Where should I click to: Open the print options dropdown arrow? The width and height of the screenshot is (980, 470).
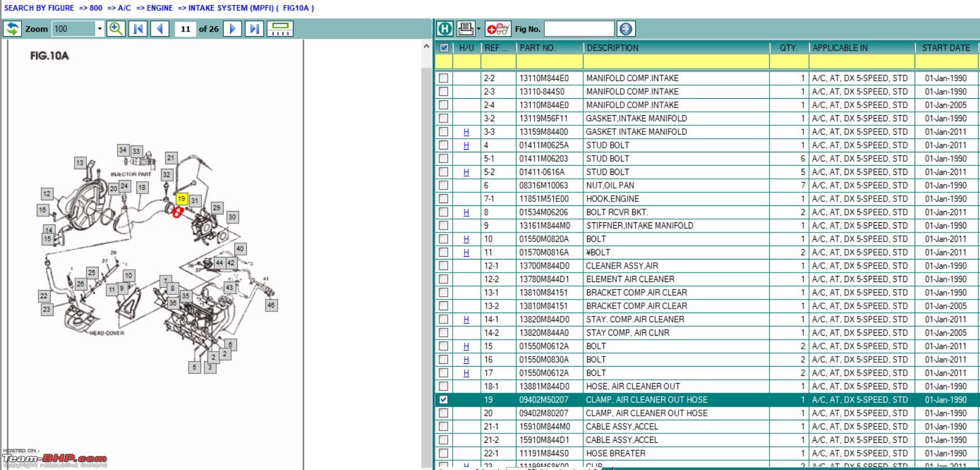(479, 29)
